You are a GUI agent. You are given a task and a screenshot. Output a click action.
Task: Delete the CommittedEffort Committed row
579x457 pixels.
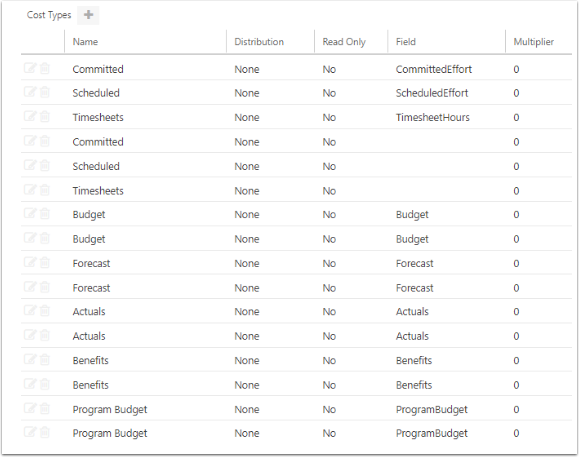[x=45, y=68]
